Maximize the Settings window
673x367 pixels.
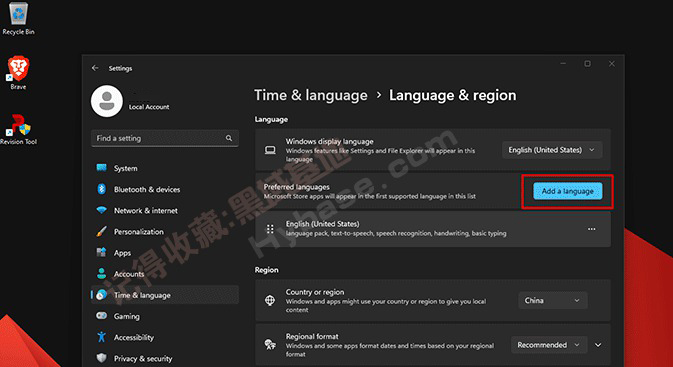[x=587, y=64]
